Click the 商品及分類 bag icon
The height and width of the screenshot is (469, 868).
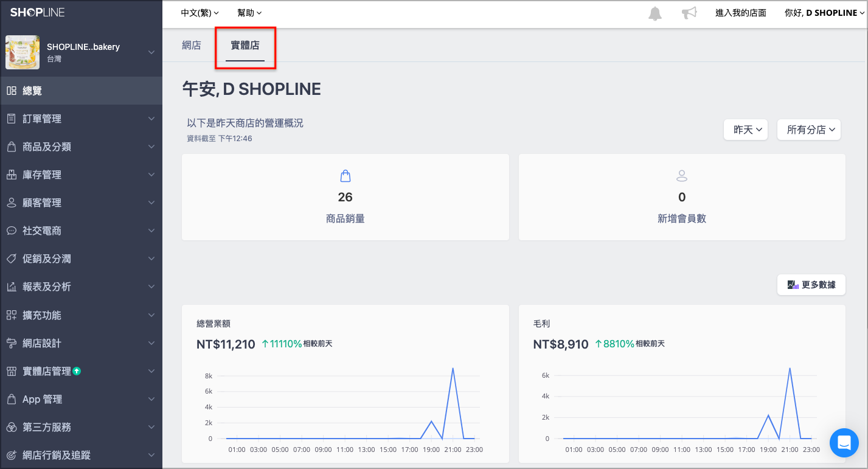11,147
